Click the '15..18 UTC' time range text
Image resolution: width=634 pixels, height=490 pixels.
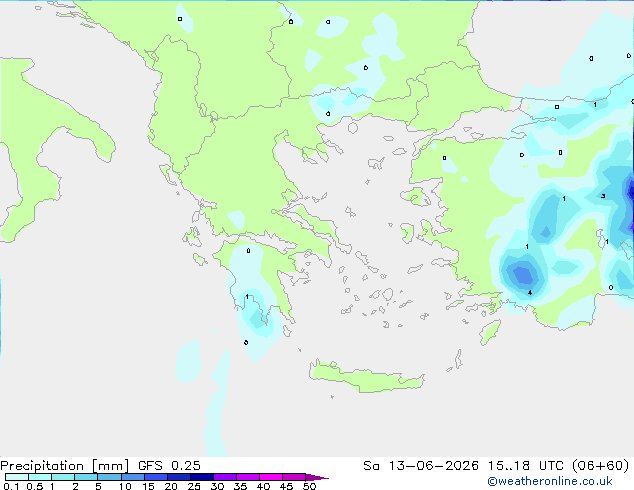526,466
